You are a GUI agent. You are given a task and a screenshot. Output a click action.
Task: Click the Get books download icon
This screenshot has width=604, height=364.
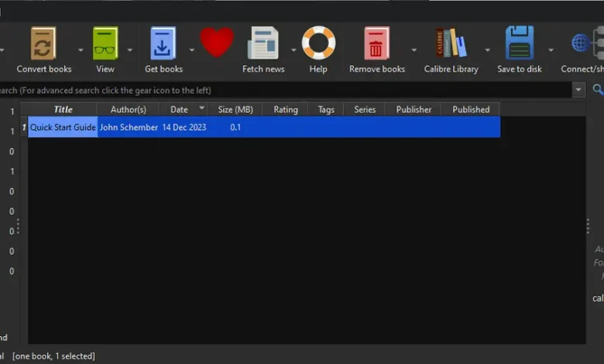(163, 43)
